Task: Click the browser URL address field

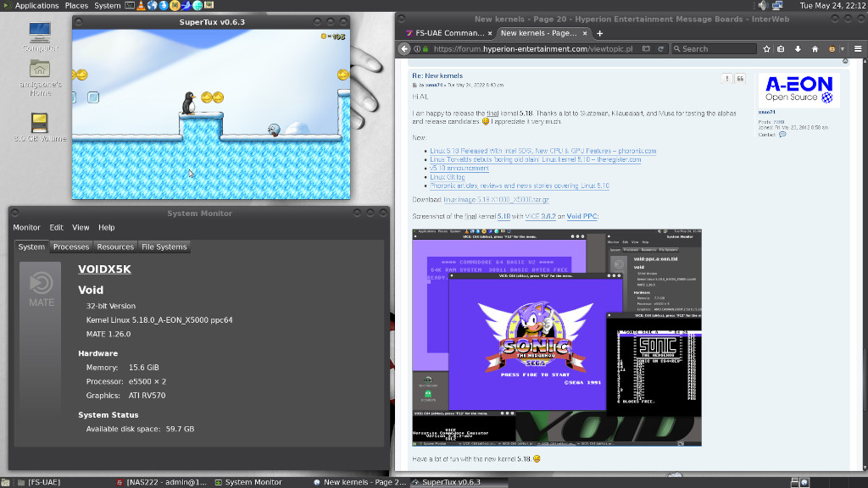Action: 532,48
